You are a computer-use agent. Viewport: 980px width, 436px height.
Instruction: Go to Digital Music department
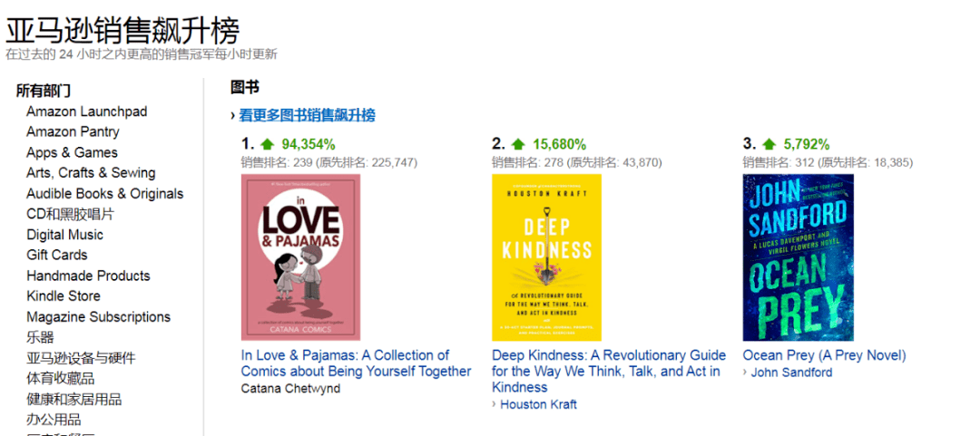click(64, 235)
